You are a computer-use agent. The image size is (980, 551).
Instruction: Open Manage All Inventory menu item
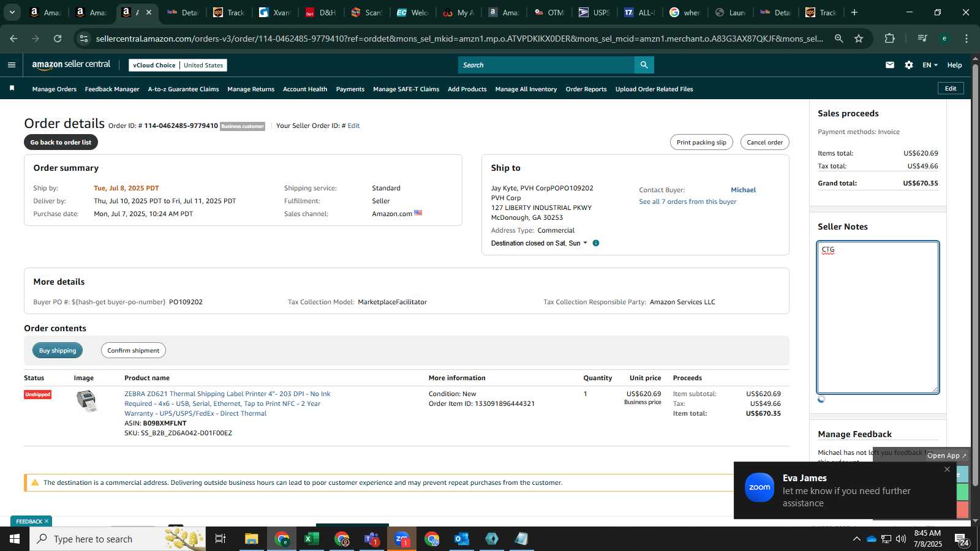[526, 89]
